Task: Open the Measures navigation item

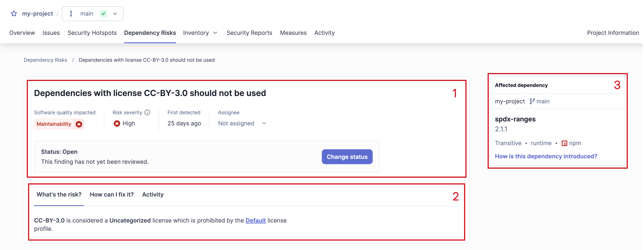Action: [293, 33]
